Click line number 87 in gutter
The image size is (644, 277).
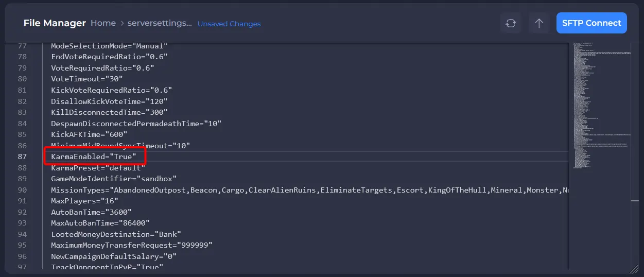click(x=22, y=157)
